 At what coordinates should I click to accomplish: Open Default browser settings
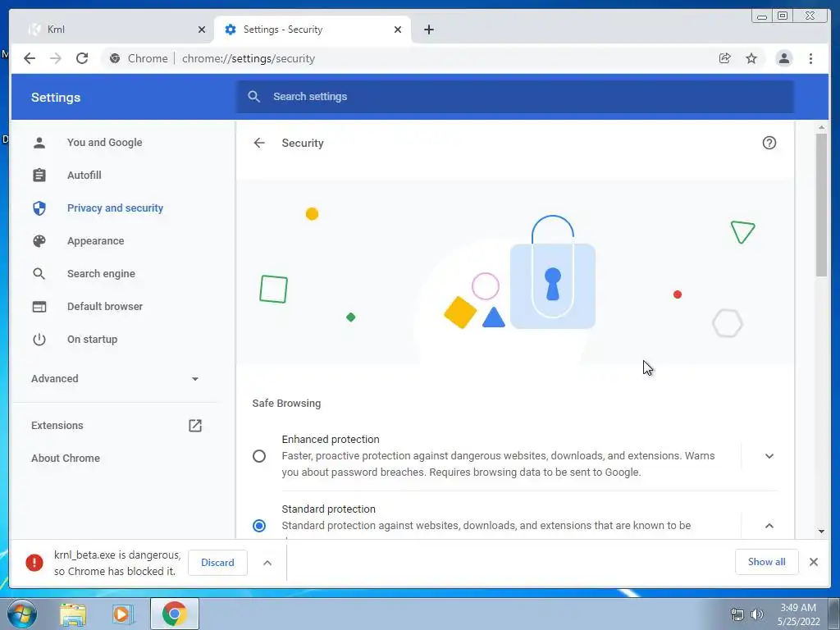[105, 307]
